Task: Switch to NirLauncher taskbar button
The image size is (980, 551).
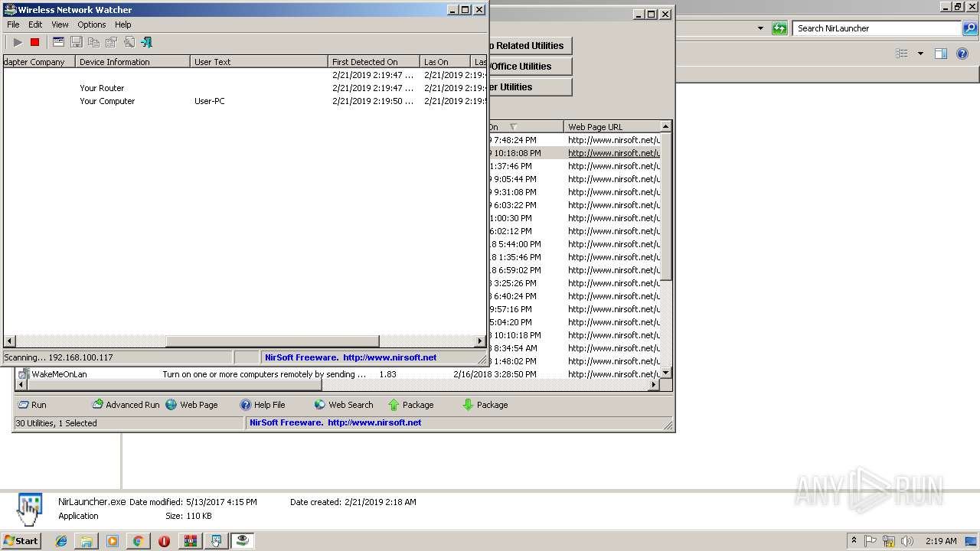Action: click(x=216, y=541)
